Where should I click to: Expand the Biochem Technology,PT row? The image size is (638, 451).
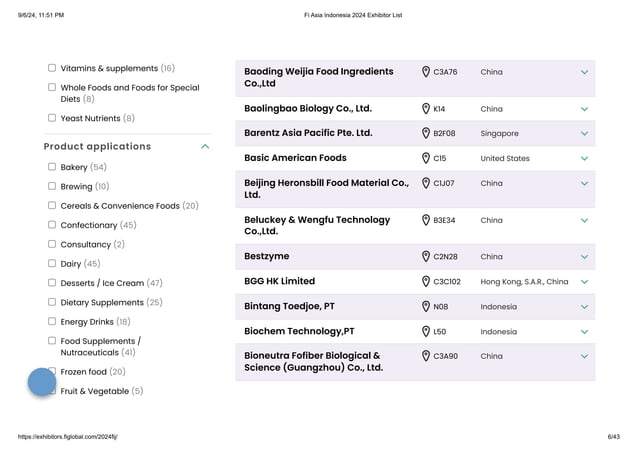click(584, 332)
